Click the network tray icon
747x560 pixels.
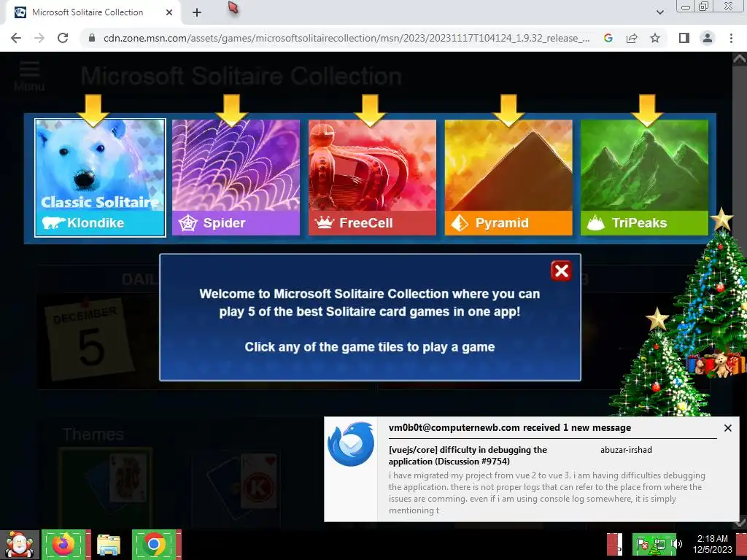coord(659,545)
